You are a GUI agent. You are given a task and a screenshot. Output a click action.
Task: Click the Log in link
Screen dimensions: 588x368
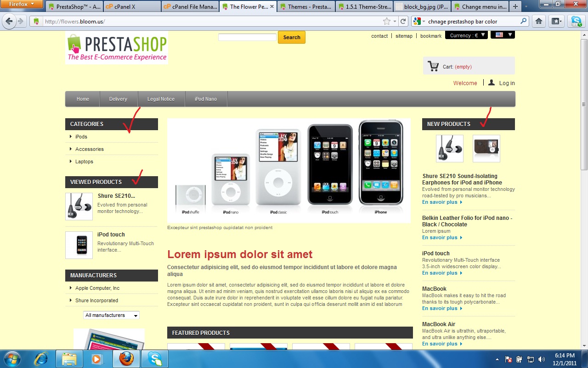click(x=507, y=83)
